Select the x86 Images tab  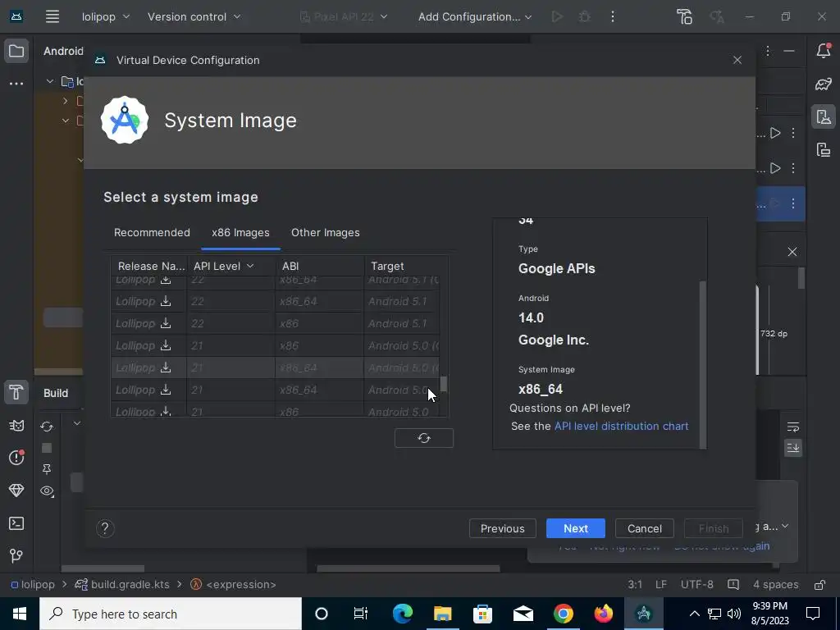[x=240, y=232]
